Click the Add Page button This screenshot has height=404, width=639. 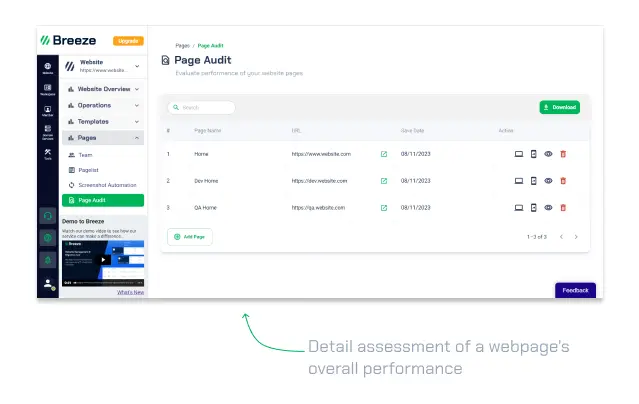[x=189, y=237]
